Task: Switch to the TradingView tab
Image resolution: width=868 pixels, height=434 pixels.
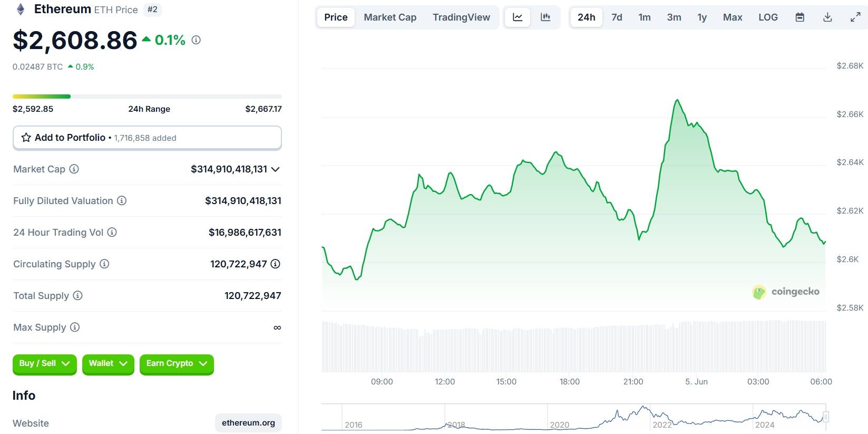Action: 461,17
